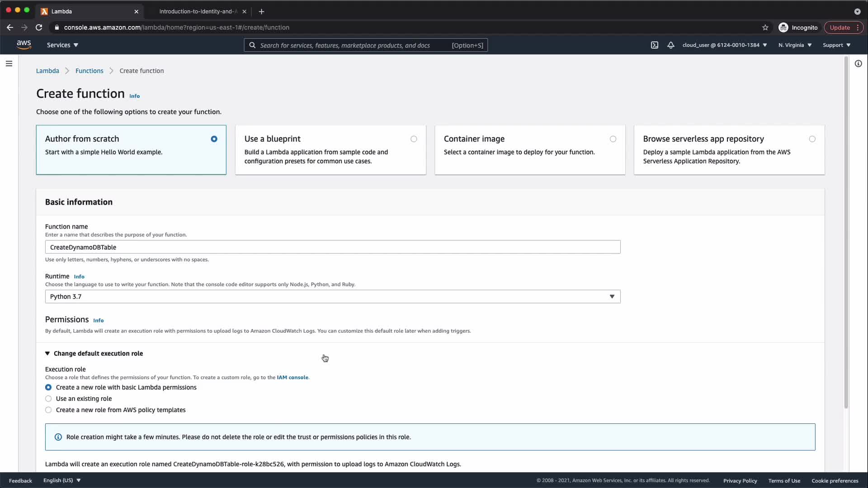This screenshot has height=488, width=868.
Task: Click the browser back arrow
Action: pyautogui.click(x=10, y=28)
